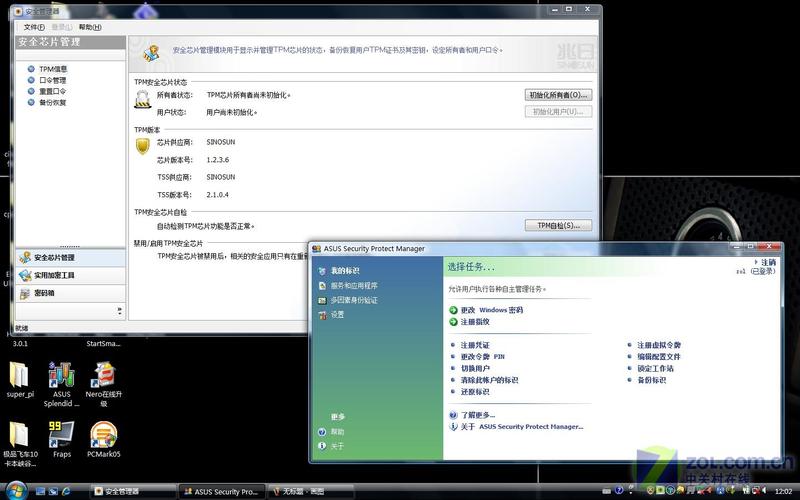800x500 pixels.
Task: Select 重置口令 in the left tree
Action: [x=53, y=91]
